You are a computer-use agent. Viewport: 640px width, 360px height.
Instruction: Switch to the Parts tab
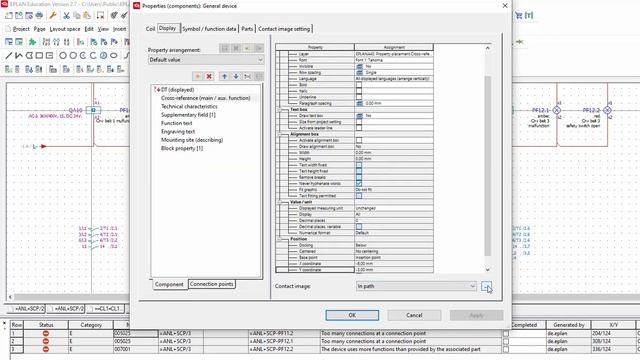(247, 29)
